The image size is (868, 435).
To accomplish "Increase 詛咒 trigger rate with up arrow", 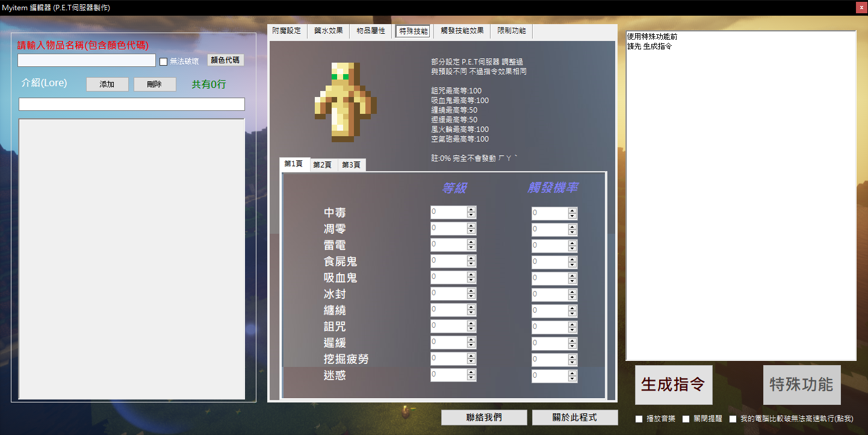I will pyautogui.click(x=572, y=324).
